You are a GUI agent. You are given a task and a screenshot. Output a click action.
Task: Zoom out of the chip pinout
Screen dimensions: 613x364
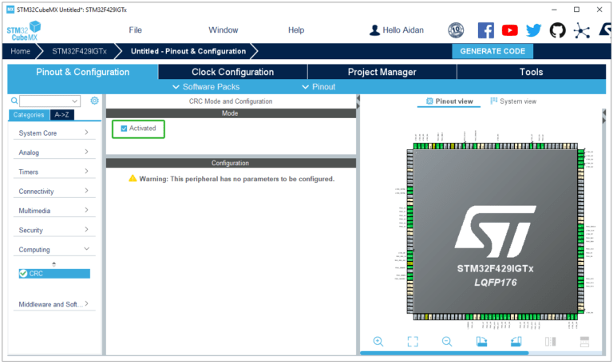tap(447, 342)
